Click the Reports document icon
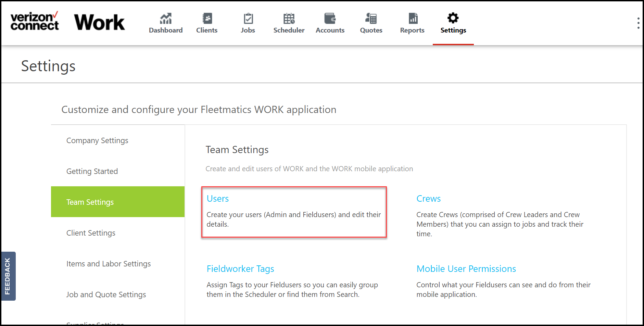This screenshot has height=326, width=644. click(x=413, y=18)
